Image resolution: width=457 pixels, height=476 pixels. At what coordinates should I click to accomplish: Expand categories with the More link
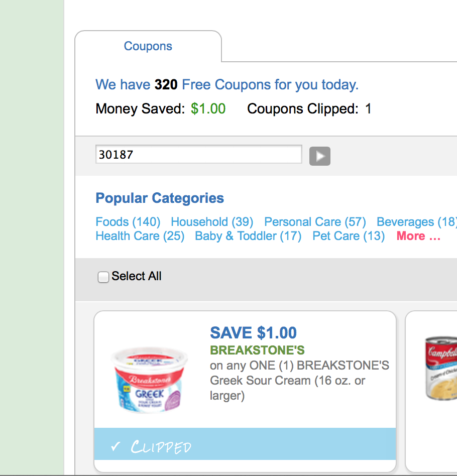[x=418, y=236]
